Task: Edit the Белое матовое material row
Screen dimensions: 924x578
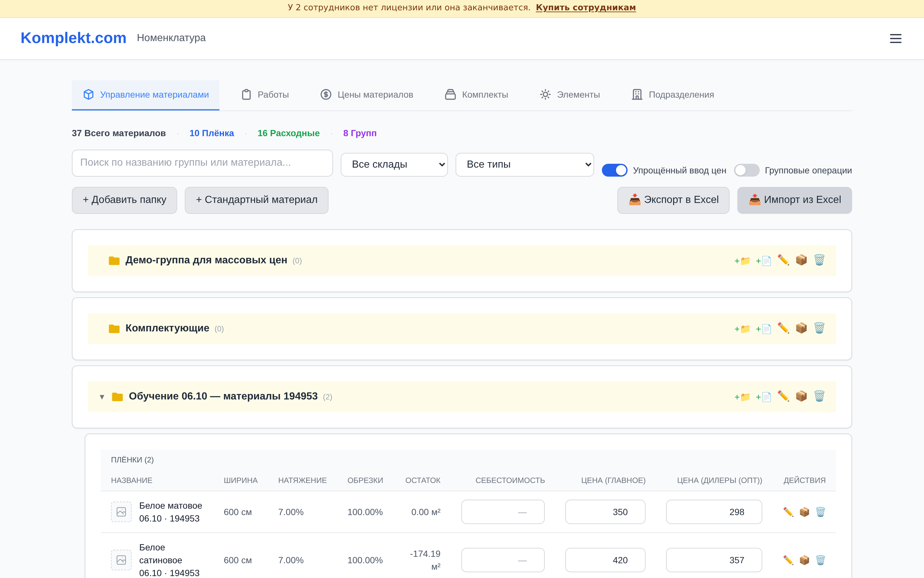Action: point(788,512)
